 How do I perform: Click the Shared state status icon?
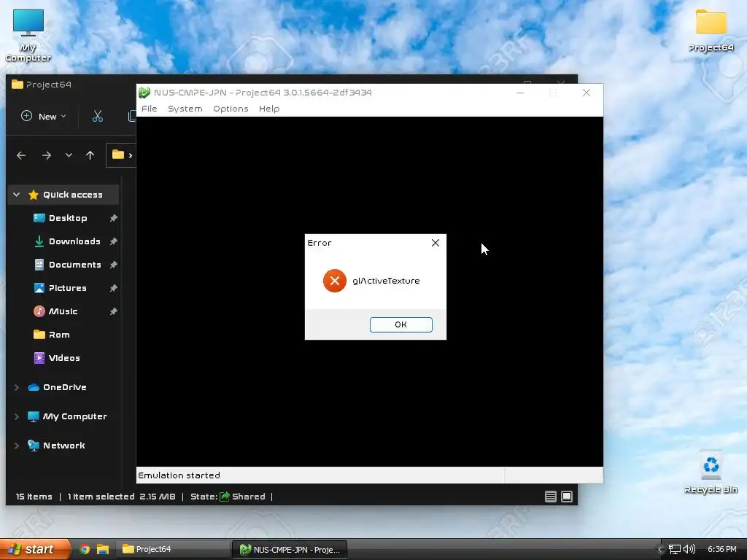click(225, 496)
